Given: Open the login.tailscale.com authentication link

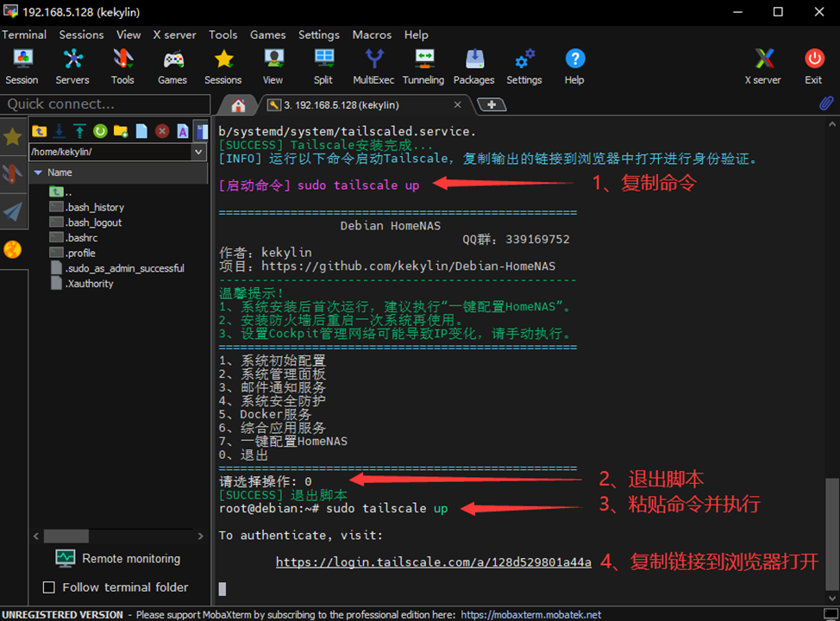Looking at the screenshot, I should (434, 562).
